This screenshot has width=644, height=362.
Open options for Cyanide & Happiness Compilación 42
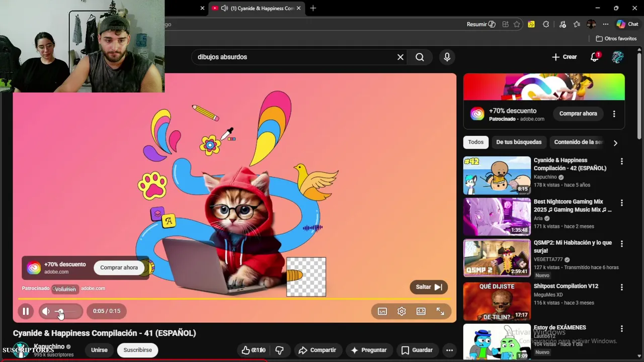click(x=621, y=161)
